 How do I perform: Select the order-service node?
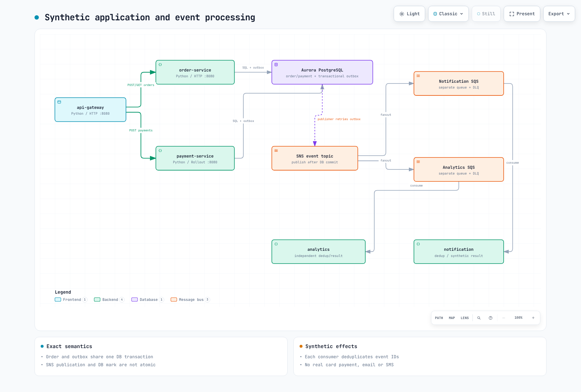point(195,72)
